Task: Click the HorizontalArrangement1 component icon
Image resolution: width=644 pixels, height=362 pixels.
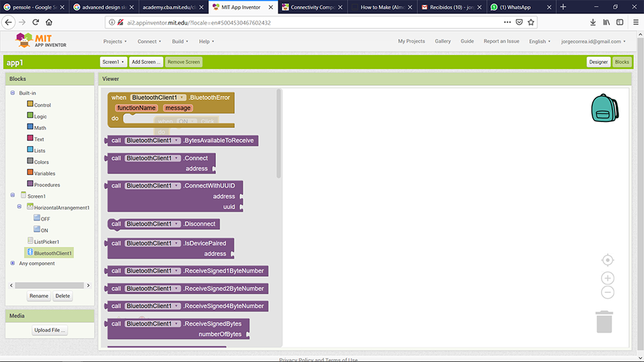Action: click(30, 206)
